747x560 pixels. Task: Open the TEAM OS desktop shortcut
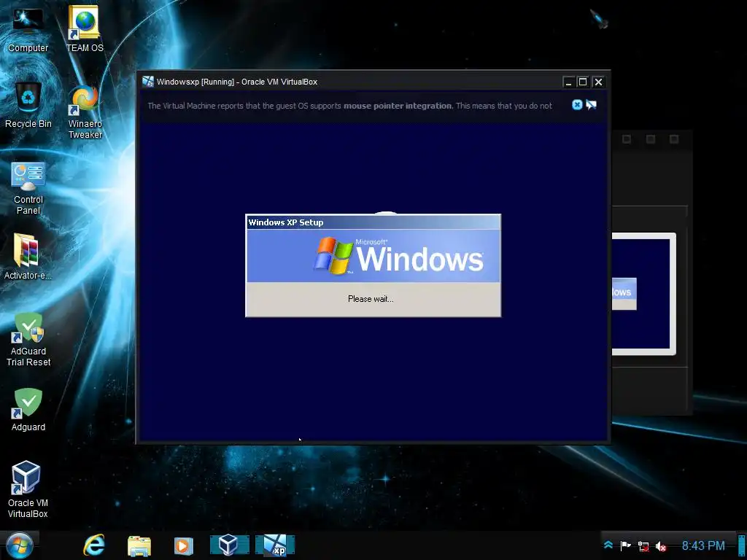coord(85,29)
